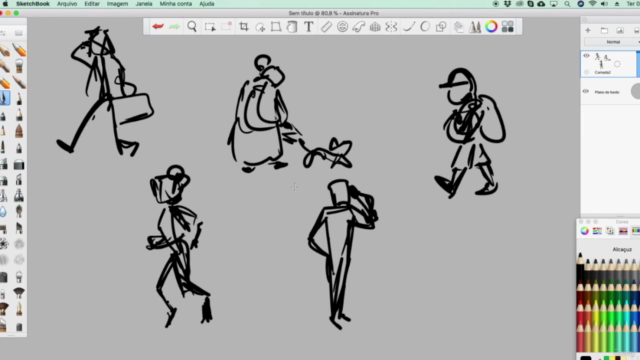Open the Dropbox menu bar icon
The image size is (640, 360).
click(507, 4)
